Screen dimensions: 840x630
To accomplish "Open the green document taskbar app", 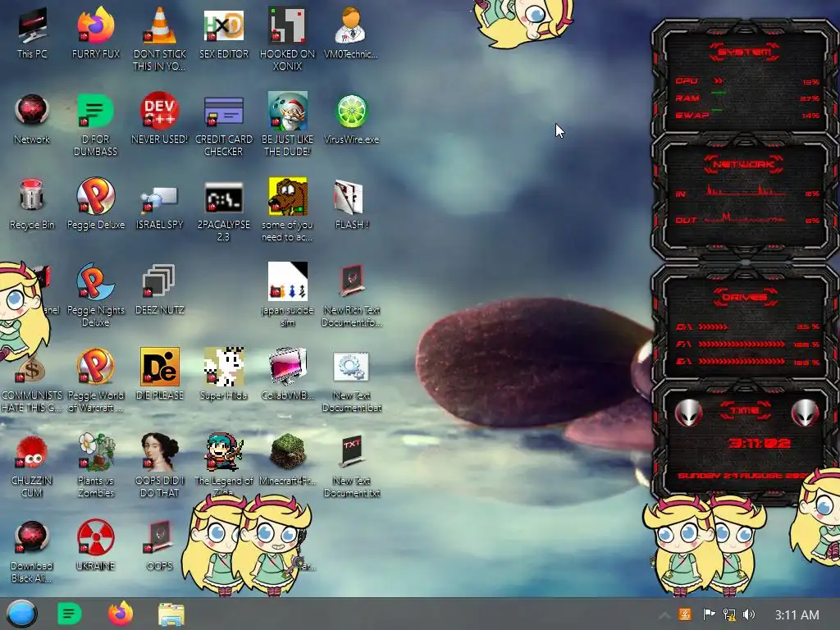I will pyautogui.click(x=69, y=614).
